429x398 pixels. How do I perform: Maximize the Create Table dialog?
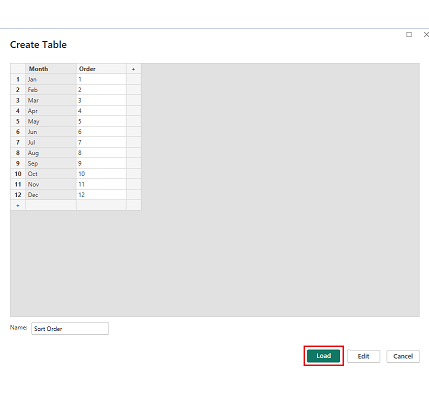point(409,34)
